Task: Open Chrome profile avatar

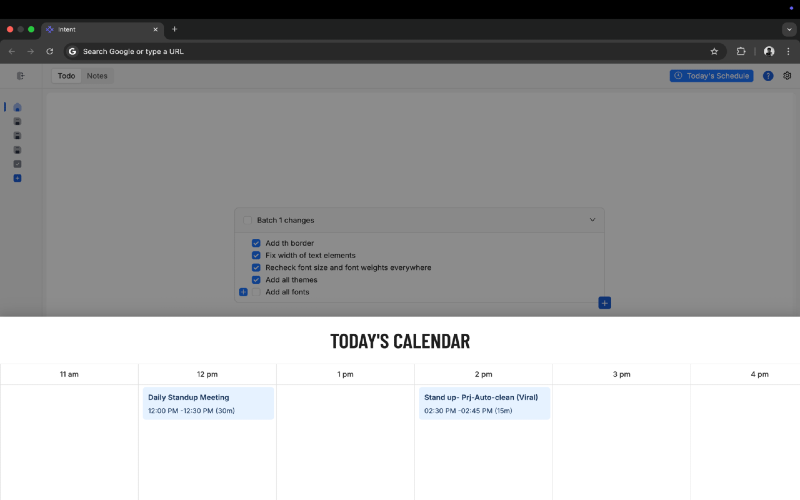Action: pyautogui.click(x=769, y=52)
